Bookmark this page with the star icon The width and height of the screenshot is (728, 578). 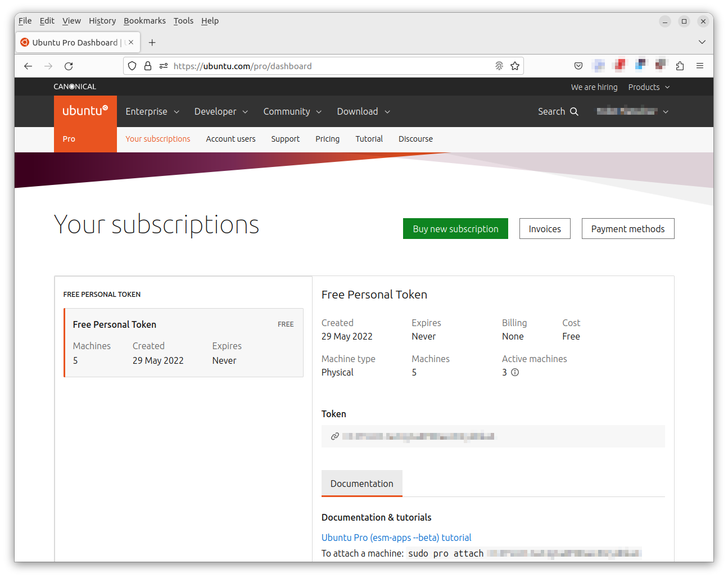(515, 66)
